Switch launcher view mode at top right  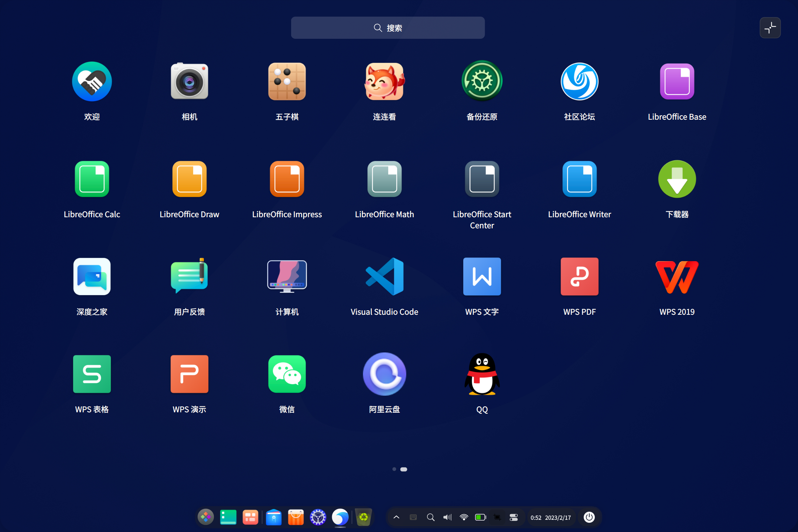[770, 27]
